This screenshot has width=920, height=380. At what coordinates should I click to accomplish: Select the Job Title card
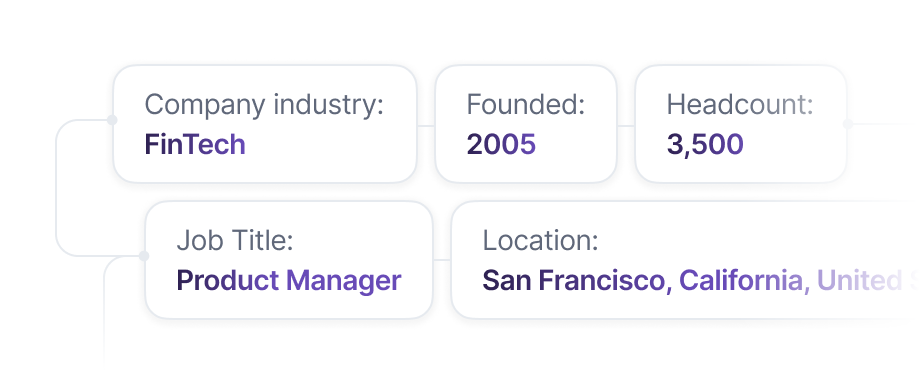(x=289, y=260)
